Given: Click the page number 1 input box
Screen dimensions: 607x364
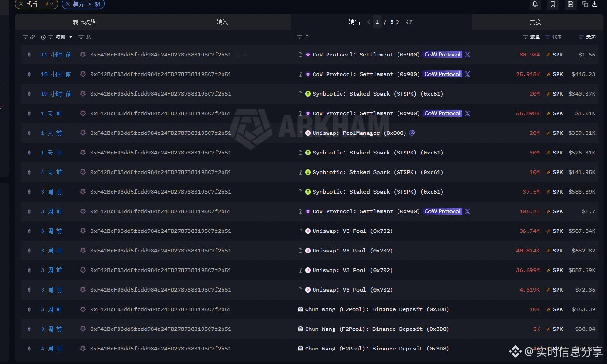Looking at the screenshot, I should 377,22.
